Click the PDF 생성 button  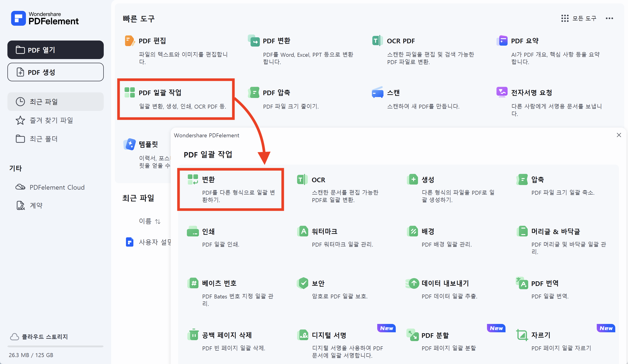coord(56,72)
